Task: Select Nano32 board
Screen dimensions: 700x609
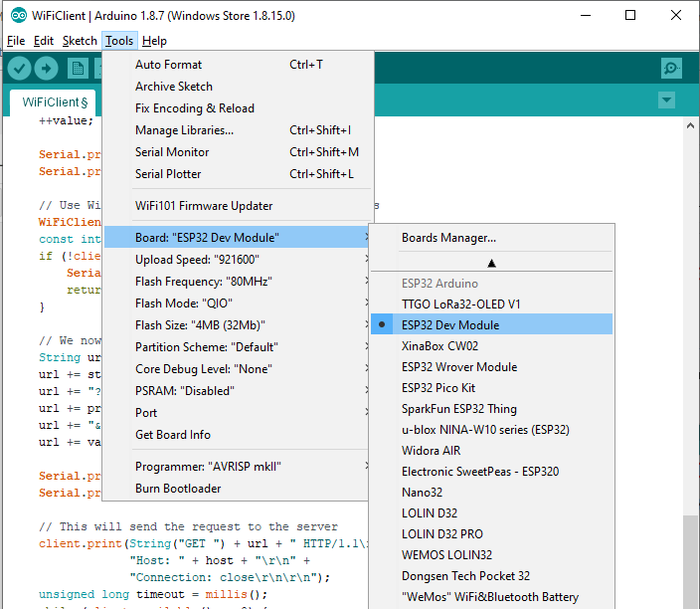Action: click(x=491, y=493)
